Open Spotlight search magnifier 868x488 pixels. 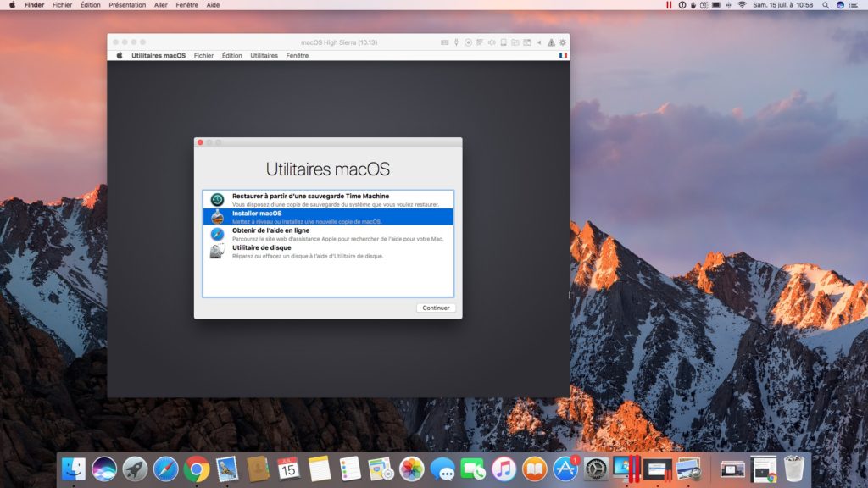(x=825, y=5)
